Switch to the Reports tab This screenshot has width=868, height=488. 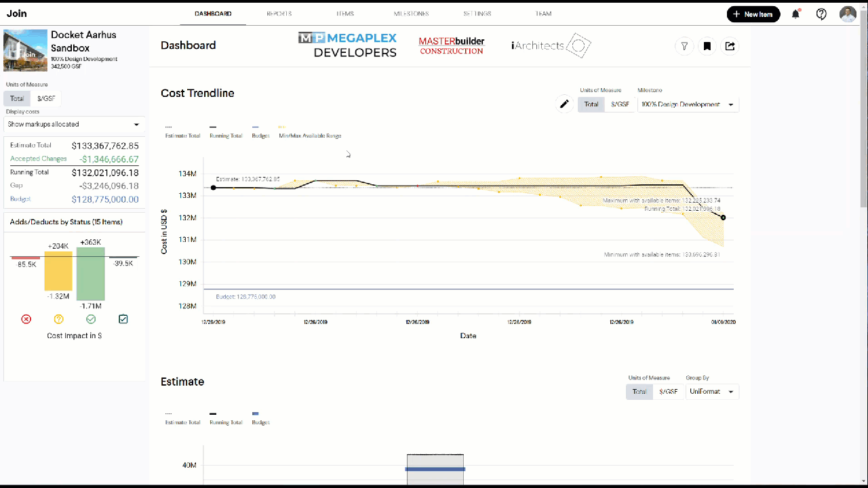point(279,14)
